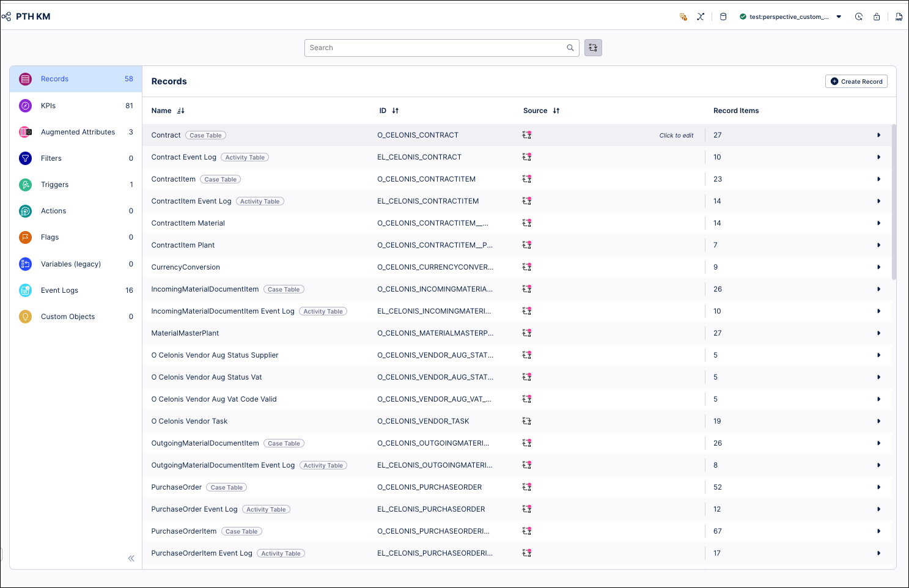909x588 pixels.
Task: Select Records in the sidebar
Action: [x=76, y=79]
